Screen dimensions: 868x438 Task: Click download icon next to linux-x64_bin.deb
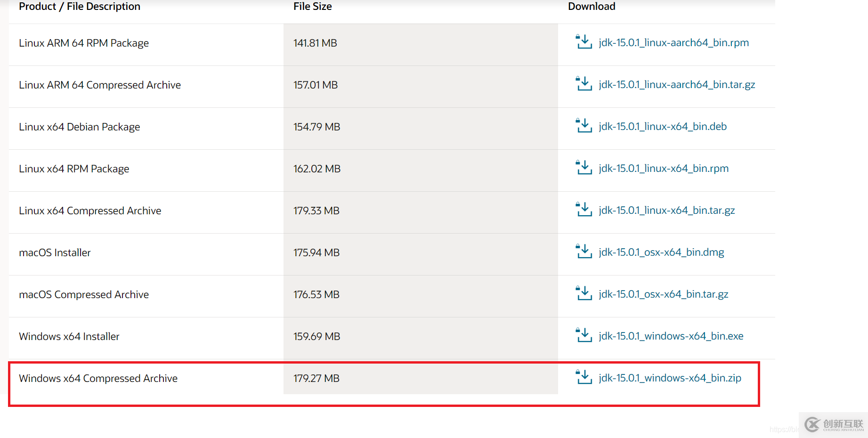click(x=584, y=125)
